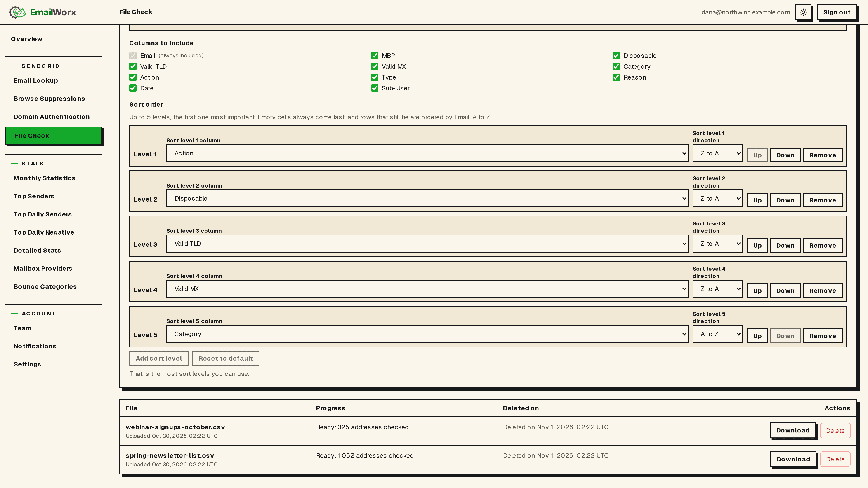Move Level 3 sort Down
The height and width of the screenshot is (488, 868).
(785, 245)
